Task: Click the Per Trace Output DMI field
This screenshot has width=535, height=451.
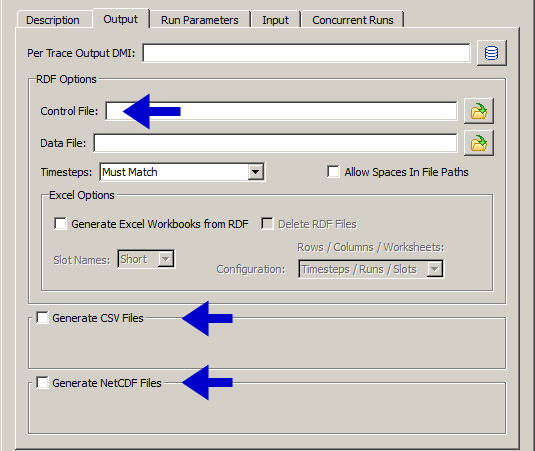Action: point(306,53)
